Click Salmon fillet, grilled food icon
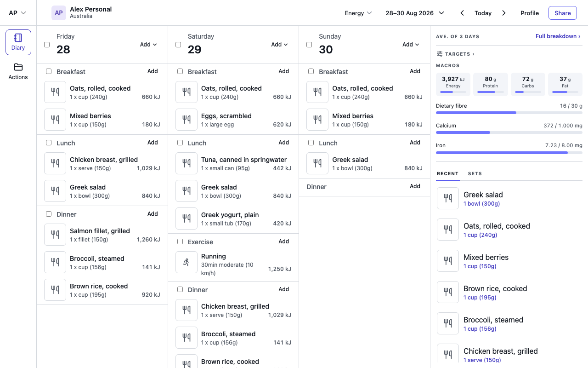 (55, 235)
